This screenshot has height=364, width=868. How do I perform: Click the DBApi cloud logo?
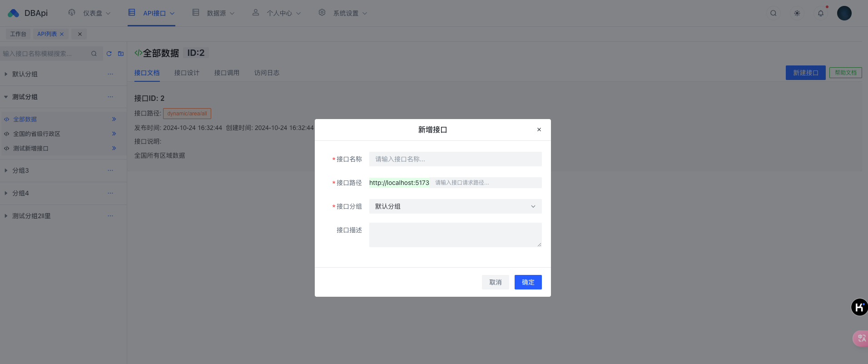coord(13,13)
